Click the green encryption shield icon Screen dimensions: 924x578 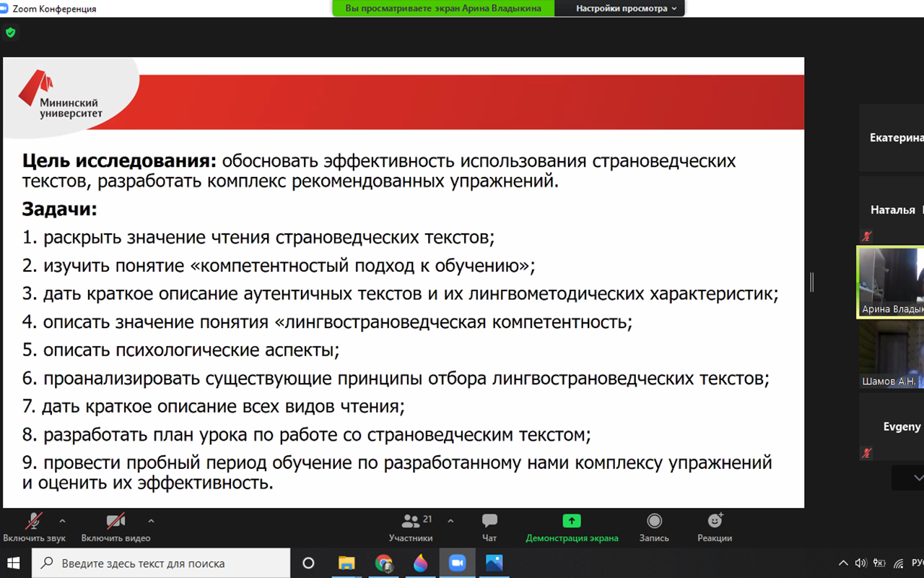click(x=10, y=33)
